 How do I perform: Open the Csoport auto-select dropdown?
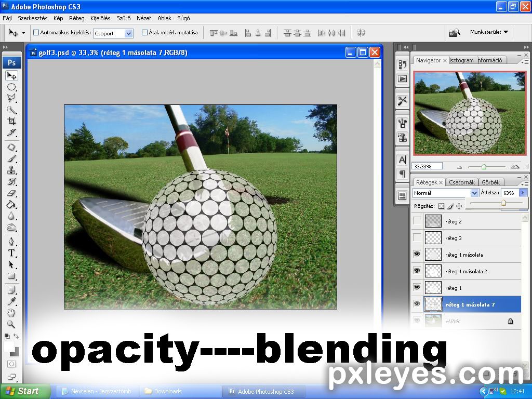(128, 33)
